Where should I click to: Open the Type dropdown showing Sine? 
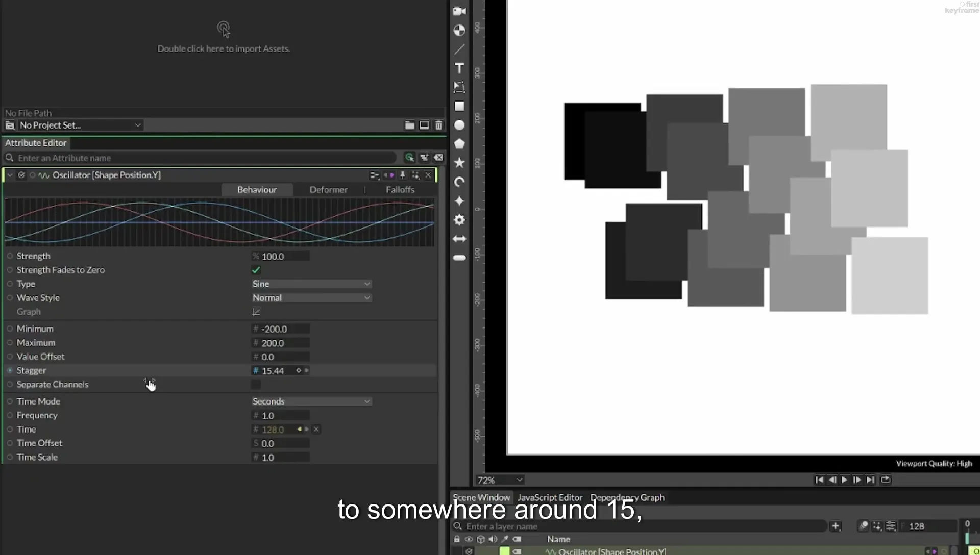click(311, 284)
